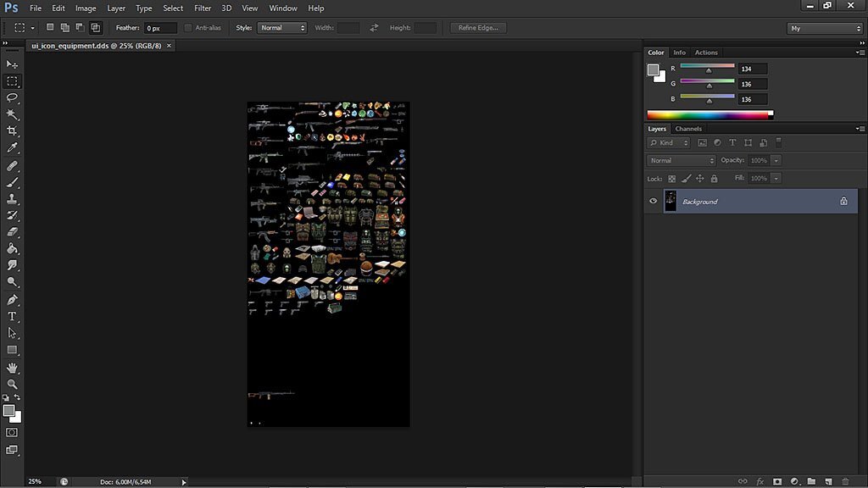Choose the Horizontal Type tool
This screenshot has width=868, height=488.
click(12, 316)
